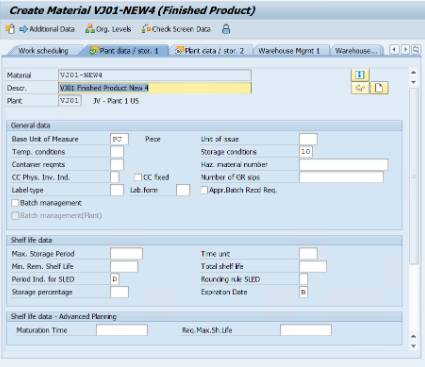Viewport: 425px width, 367px height.
Task: Click the Temp. conditions field
Action: coord(117,152)
